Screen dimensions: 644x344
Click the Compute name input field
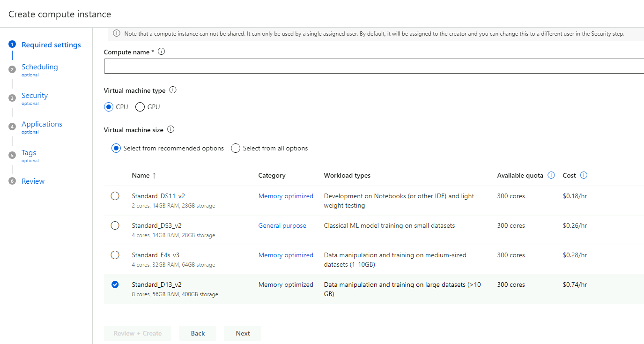(x=374, y=66)
